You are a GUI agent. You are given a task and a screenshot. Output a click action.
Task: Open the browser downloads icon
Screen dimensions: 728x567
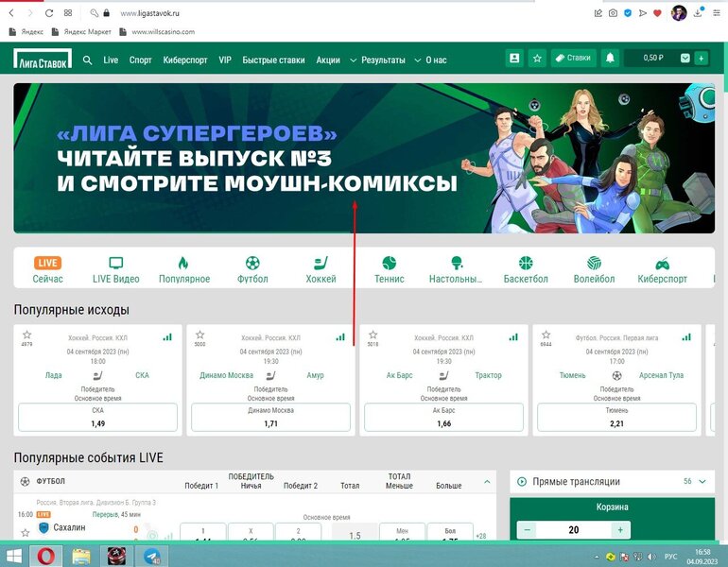click(x=699, y=13)
